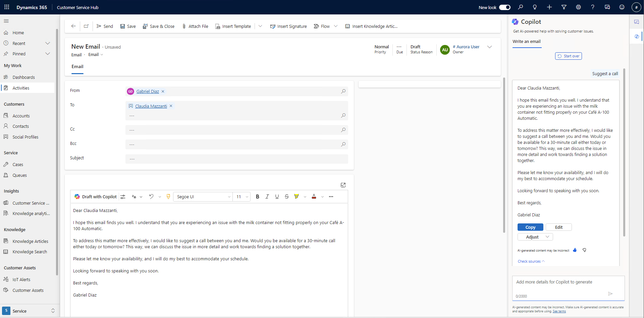Open the chat icon in right rail
The image size is (644, 318).
tap(637, 22)
